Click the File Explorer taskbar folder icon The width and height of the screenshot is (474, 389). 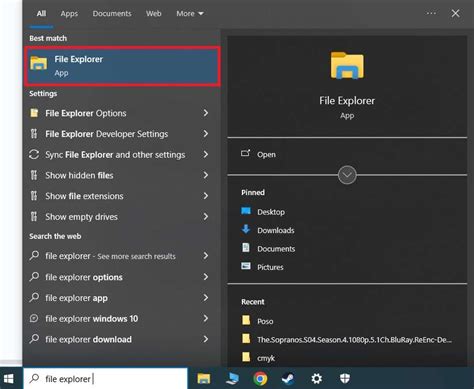pyautogui.click(x=204, y=379)
